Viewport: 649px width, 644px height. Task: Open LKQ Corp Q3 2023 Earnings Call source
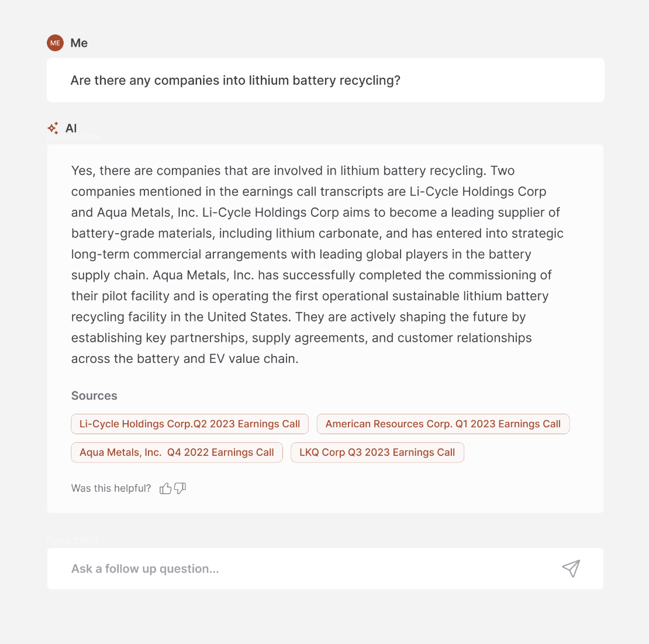pos(377,452)
